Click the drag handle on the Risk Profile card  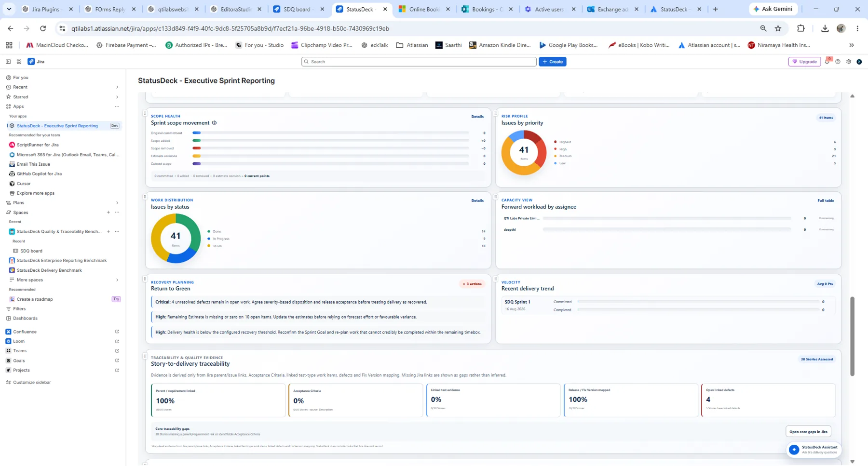(495, 114)
